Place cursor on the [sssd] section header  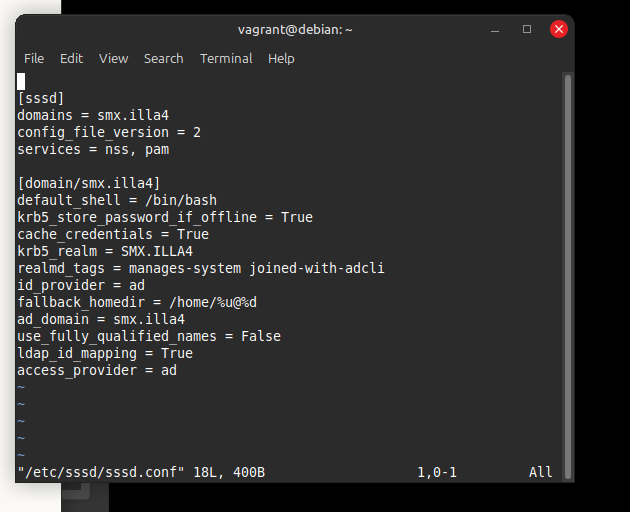click(41, 98)
